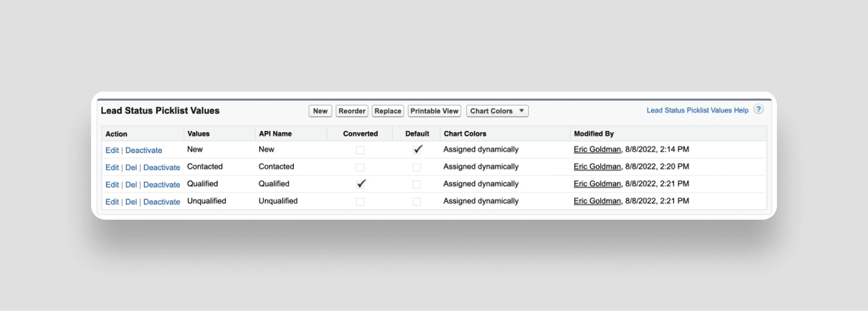Open Eric Goldman link in Contacted row
Image resolution: width=868 pixels, height=311 pixels.
pyautogui.click(x=597, y=167)
